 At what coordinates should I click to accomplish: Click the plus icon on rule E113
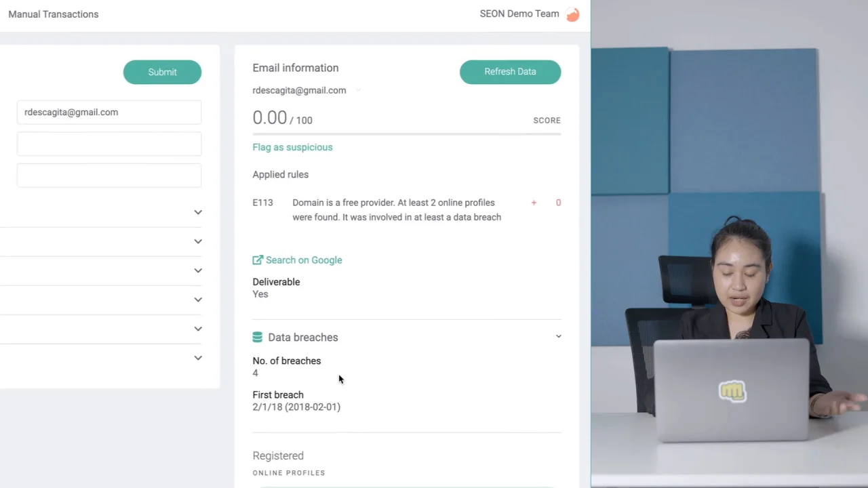534,203
